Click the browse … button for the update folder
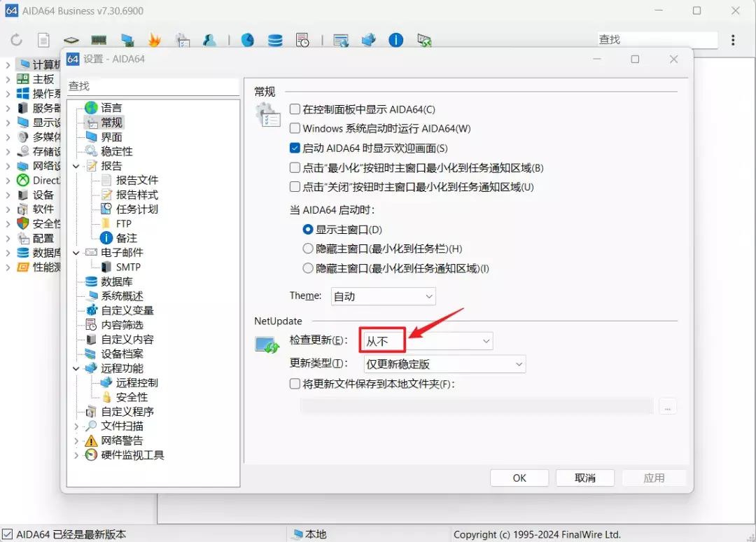Image resolution: width=756 pixels, height=542 pixels. (667, 406)
